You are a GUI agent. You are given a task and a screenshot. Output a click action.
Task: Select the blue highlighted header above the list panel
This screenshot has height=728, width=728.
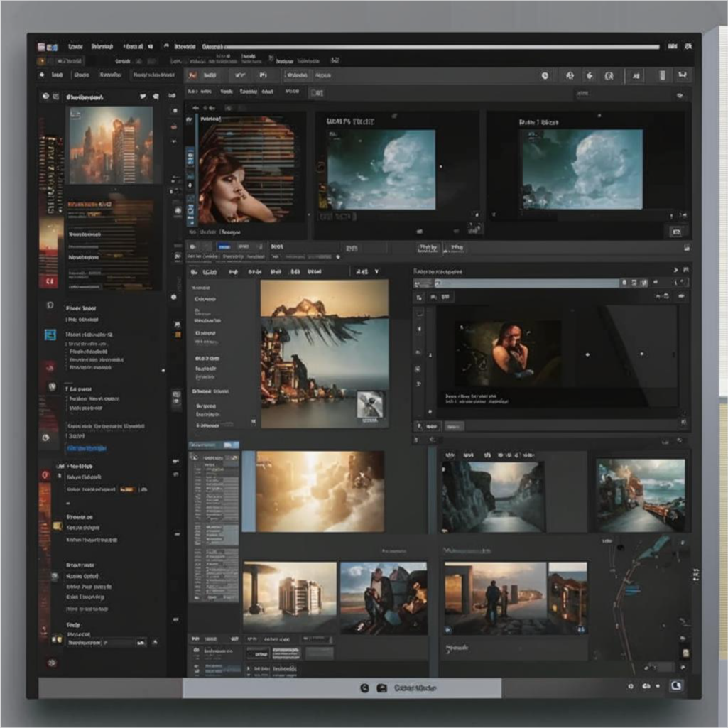(214, 445)
